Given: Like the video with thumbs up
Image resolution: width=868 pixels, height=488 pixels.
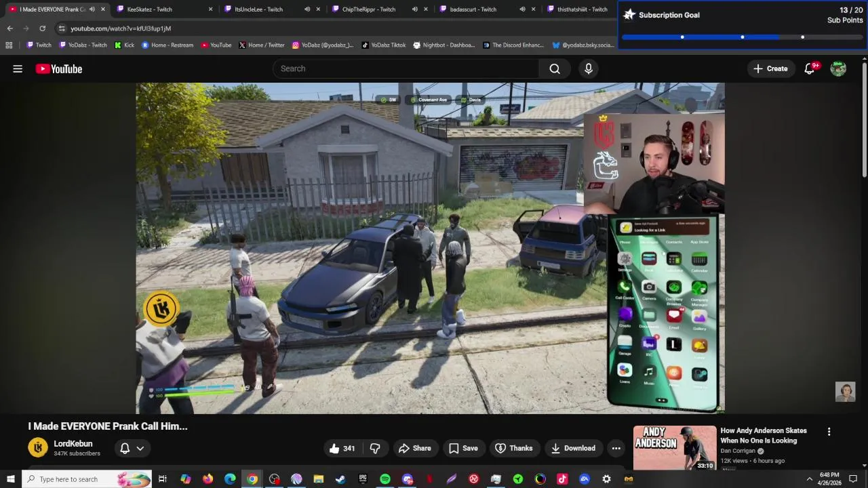Looking at the screenshot, I should pos(342,448).
